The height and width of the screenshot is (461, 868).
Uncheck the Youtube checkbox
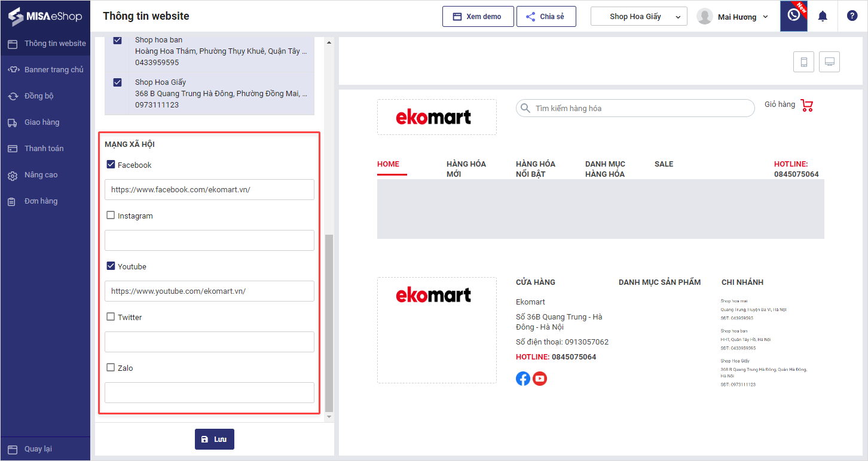coord(111,266)
